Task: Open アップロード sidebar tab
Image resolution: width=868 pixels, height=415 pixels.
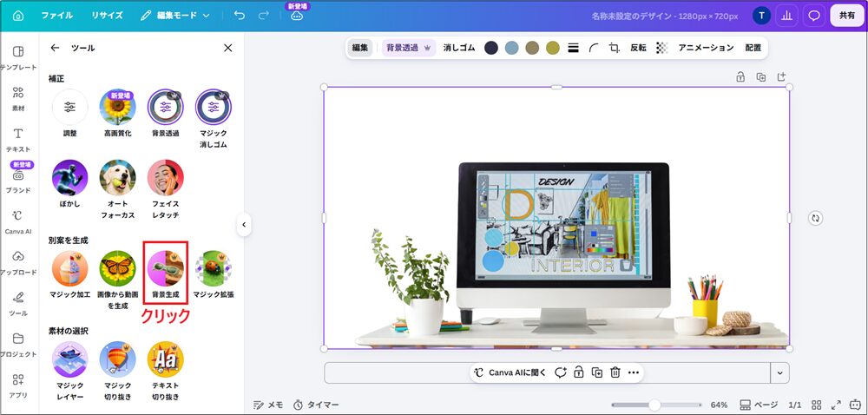Action: pos(18,262)
